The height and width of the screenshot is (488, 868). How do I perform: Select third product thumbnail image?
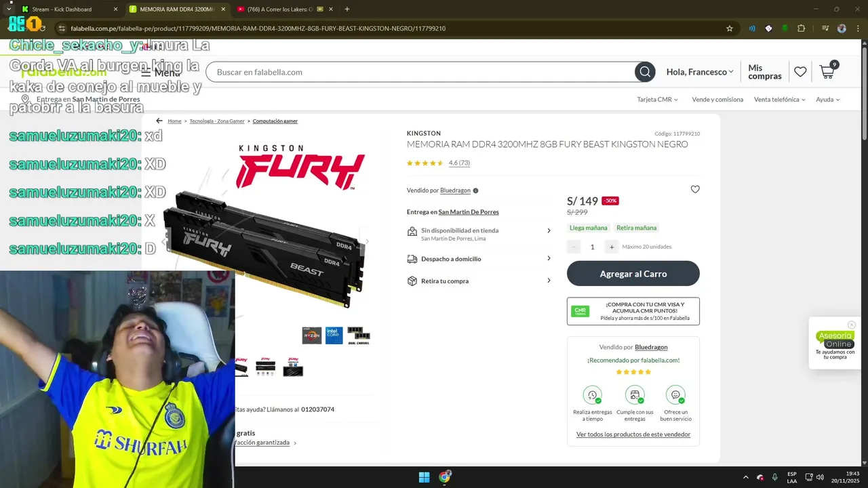[x=293, y=367]
